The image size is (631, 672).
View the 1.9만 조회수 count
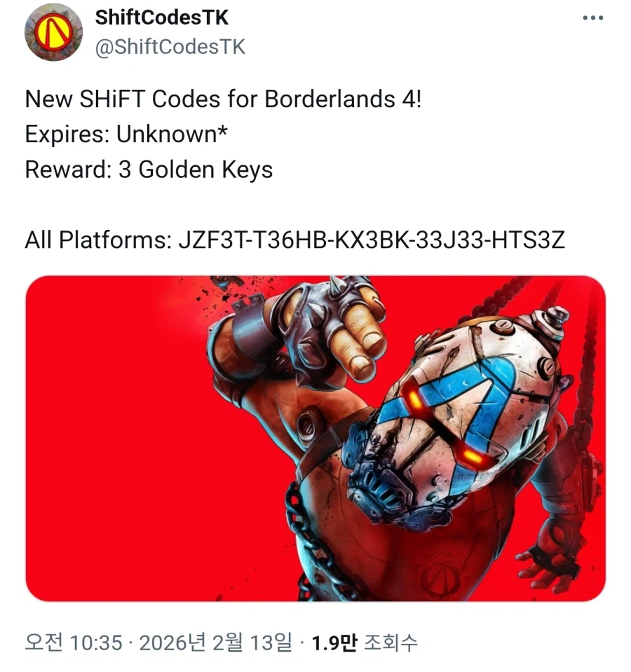pyautogui.click(x=365, y=643)
